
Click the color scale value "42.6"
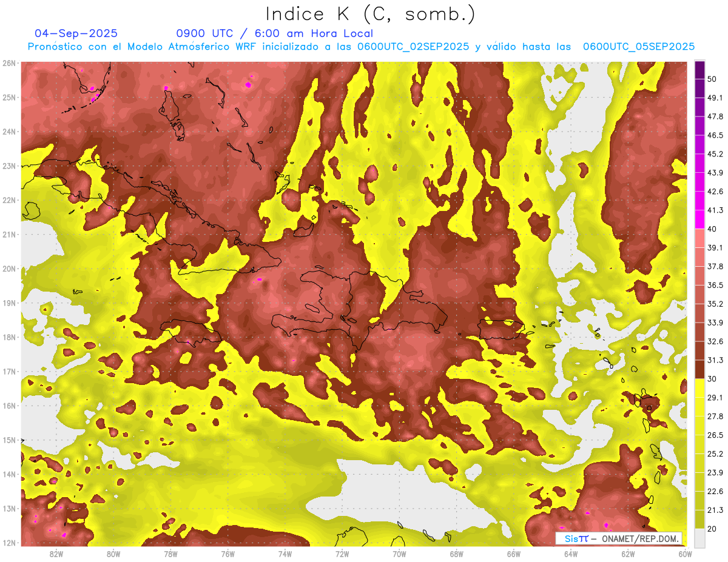(715, 192)
